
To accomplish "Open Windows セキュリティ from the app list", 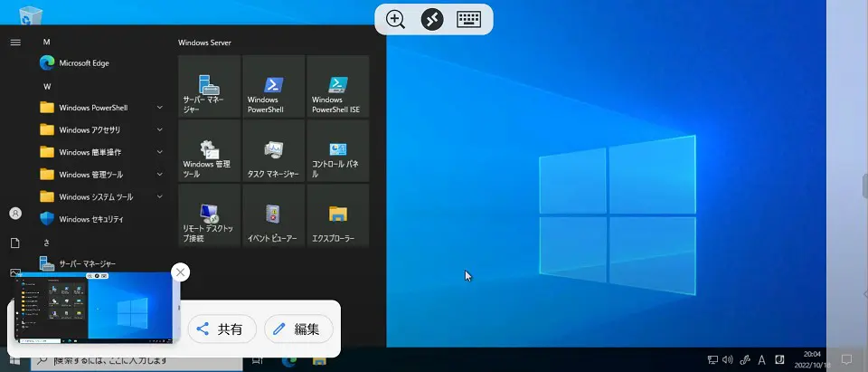I will [x=90, y=219].
